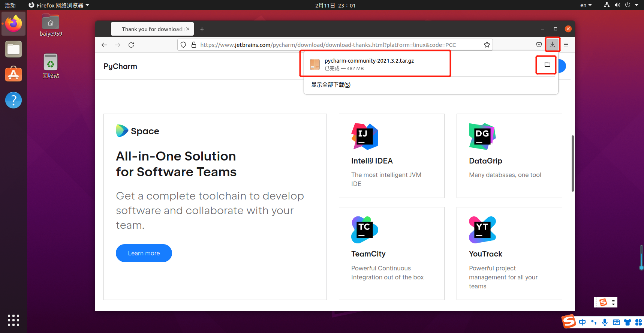The height and width of the screenshot is (333, 644).
Task: Open Sogou toolbox grid icon
Action: 639,322
